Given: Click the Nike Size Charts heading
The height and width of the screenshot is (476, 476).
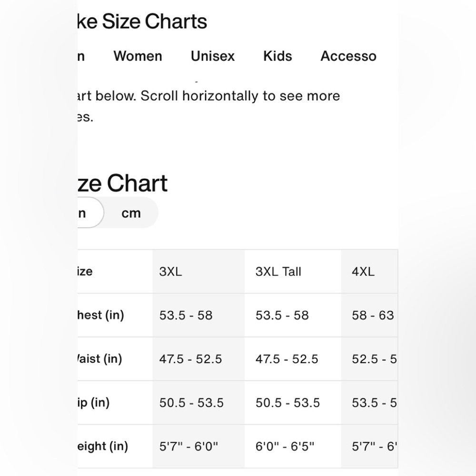Looking at the screenshot, I should tap(142, 21).
